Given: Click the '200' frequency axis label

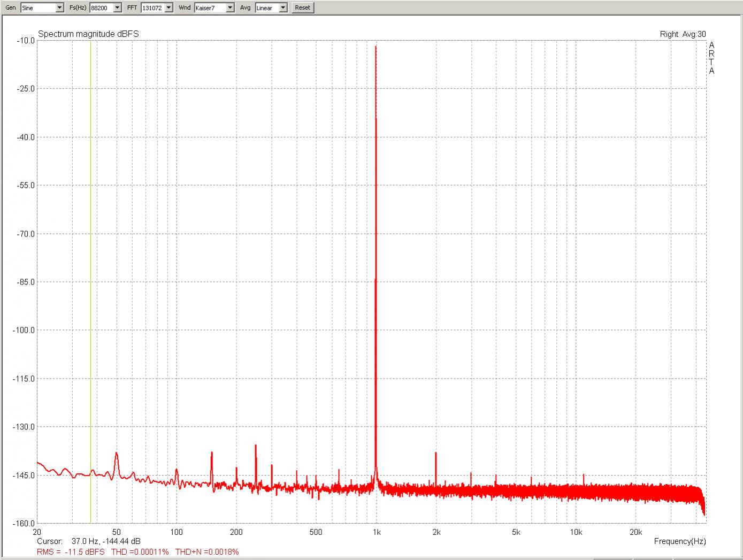Looking at the screenshot, I should pos(236,532).
